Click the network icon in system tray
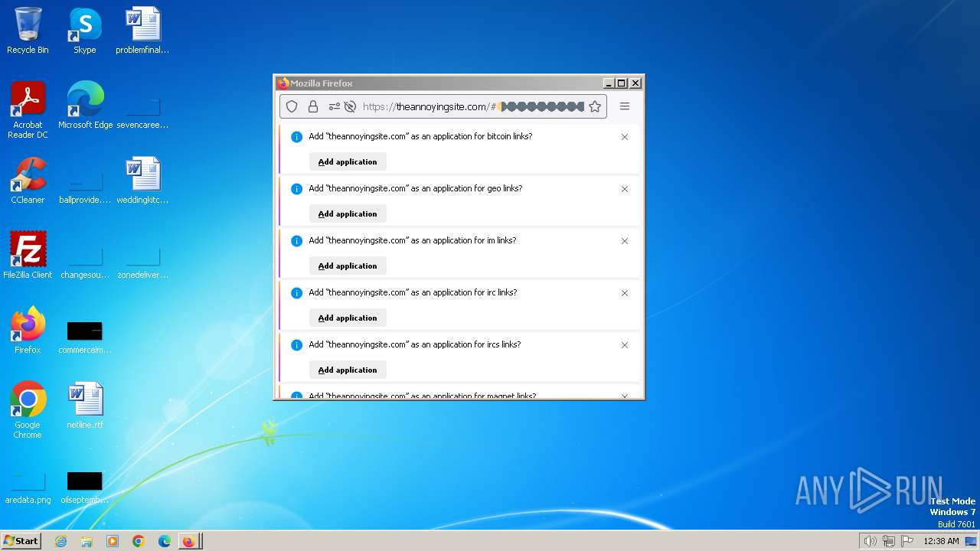 tap(889, 541)
